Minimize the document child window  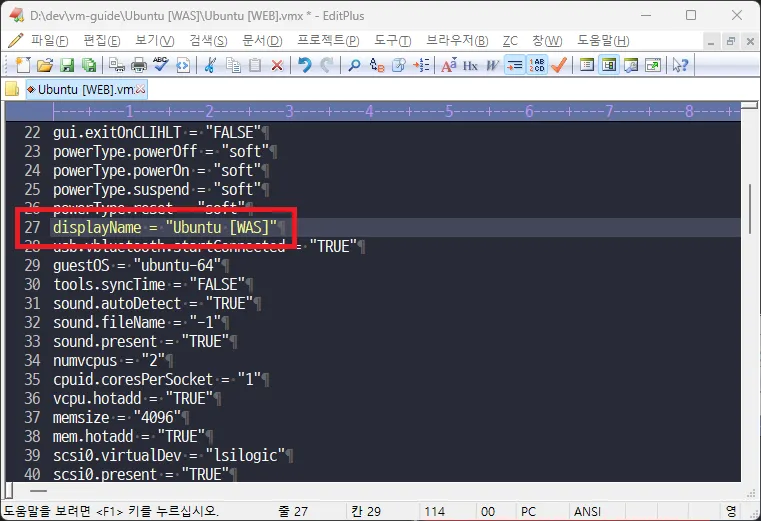tap(711, 42)
